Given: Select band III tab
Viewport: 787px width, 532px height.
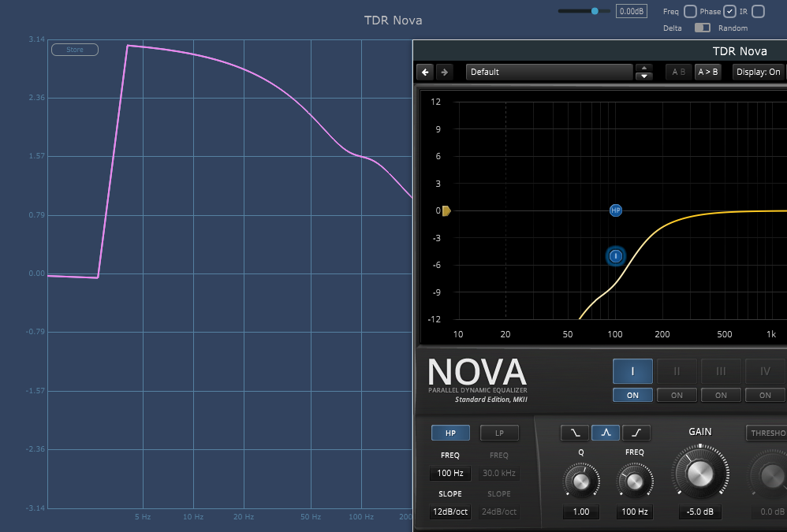Looking at the screenshot, I should pyautogui.click(x=721, y=371).
